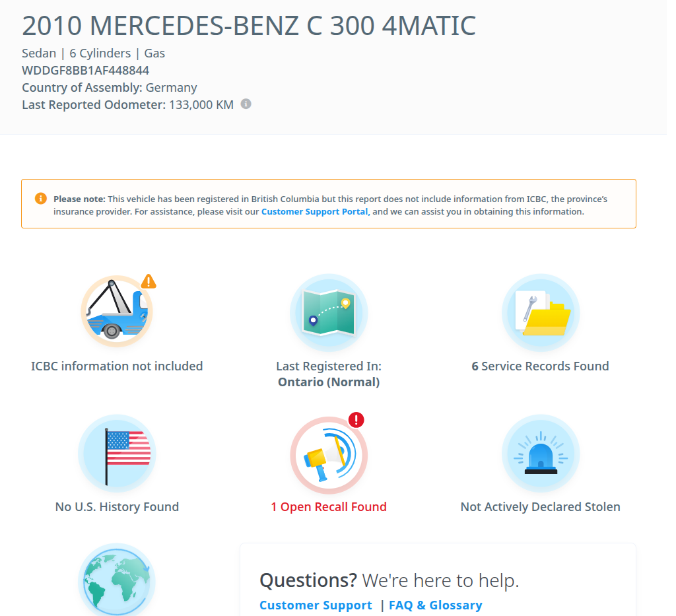Click the orange notice info icon

tap(41, 198)
